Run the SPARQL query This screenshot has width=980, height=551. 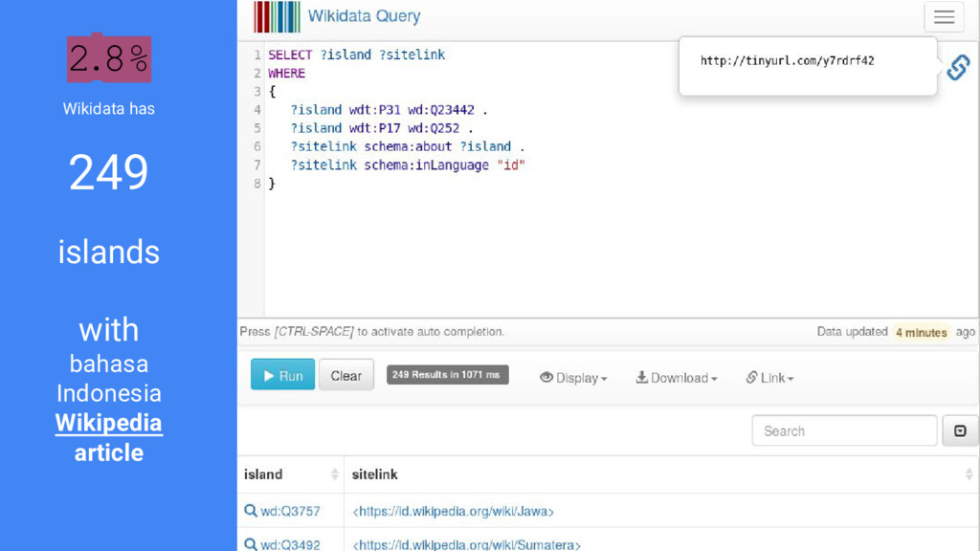click(x=282, y=375)
